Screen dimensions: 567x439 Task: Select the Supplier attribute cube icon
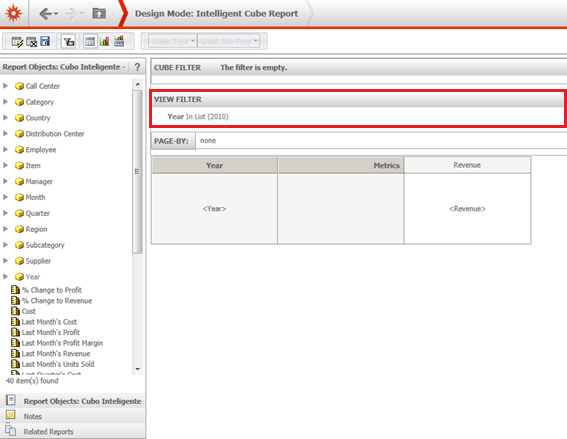[19, 261]
